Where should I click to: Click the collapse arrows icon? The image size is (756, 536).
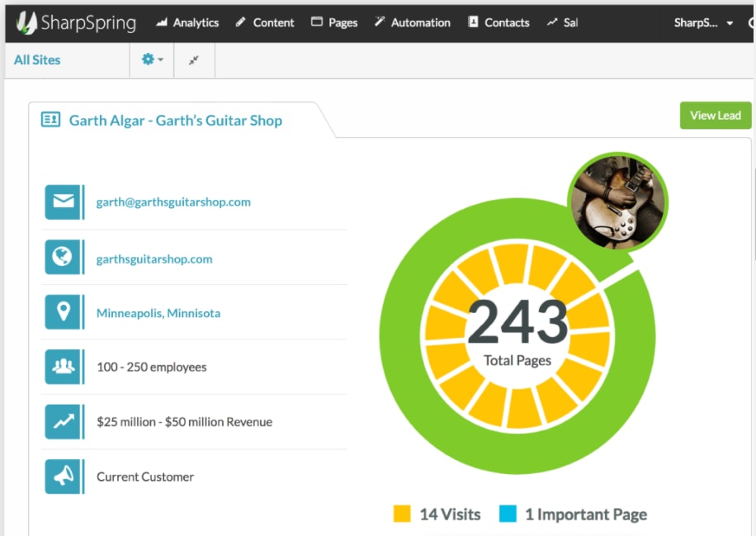(194, 59)
